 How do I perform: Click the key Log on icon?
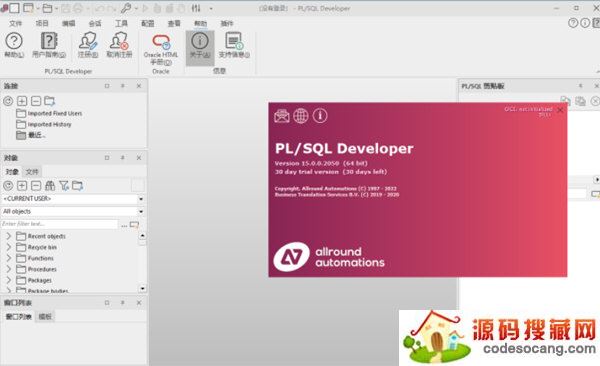pos(126,8)
